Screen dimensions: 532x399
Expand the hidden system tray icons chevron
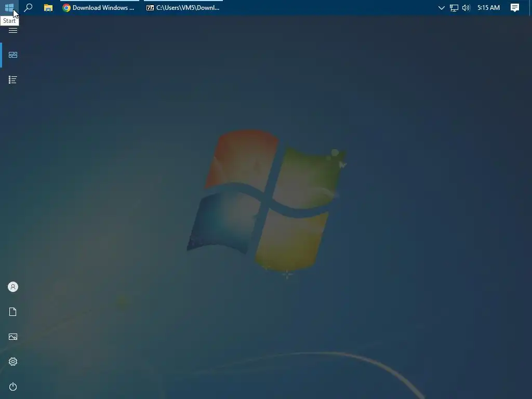pos(441,7)
